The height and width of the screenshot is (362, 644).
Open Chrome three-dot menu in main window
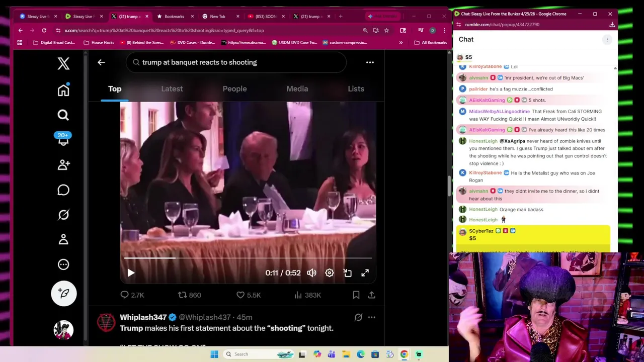pos(444,31)
